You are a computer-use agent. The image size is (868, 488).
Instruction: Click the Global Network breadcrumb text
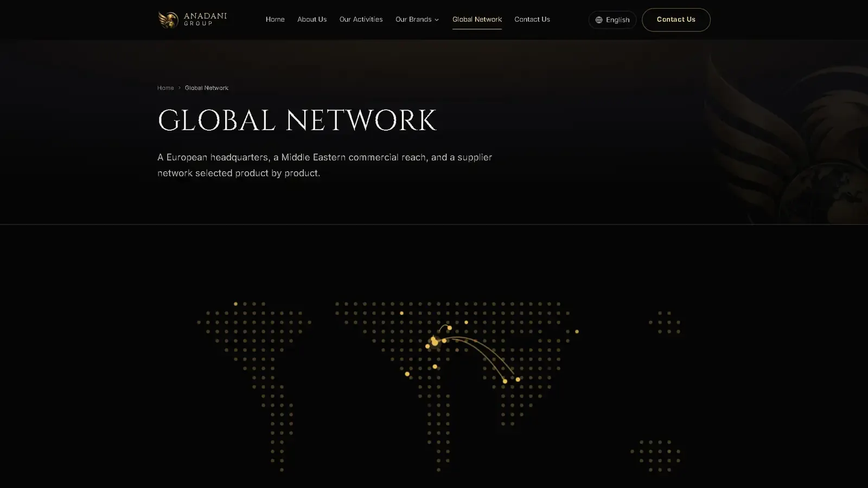point(207,88)
